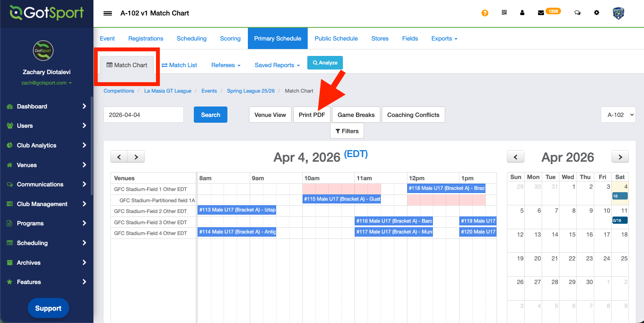The height and width of the screenshot is (323, 644).
Task: Open the QR code icon
Action: pyautogui.click(x=504, y=13)
